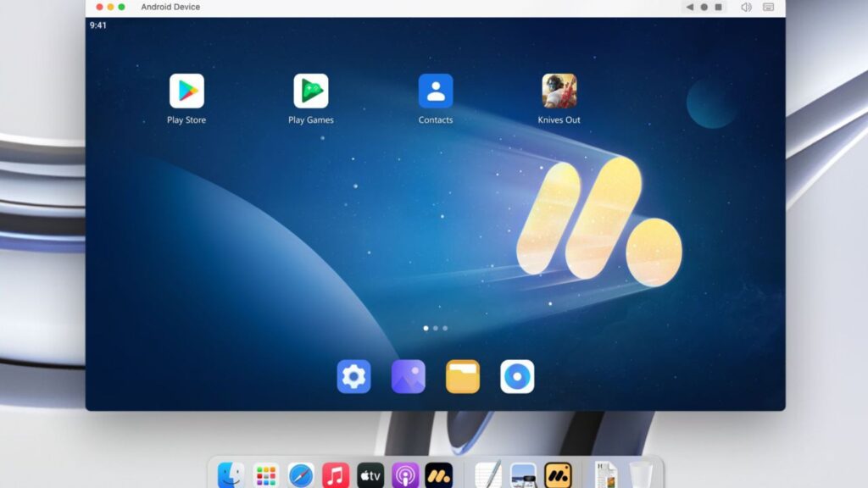This screenshot has width=868, height=488.
Task: Open Finder from the macOS dock
Action: (231, 475)
